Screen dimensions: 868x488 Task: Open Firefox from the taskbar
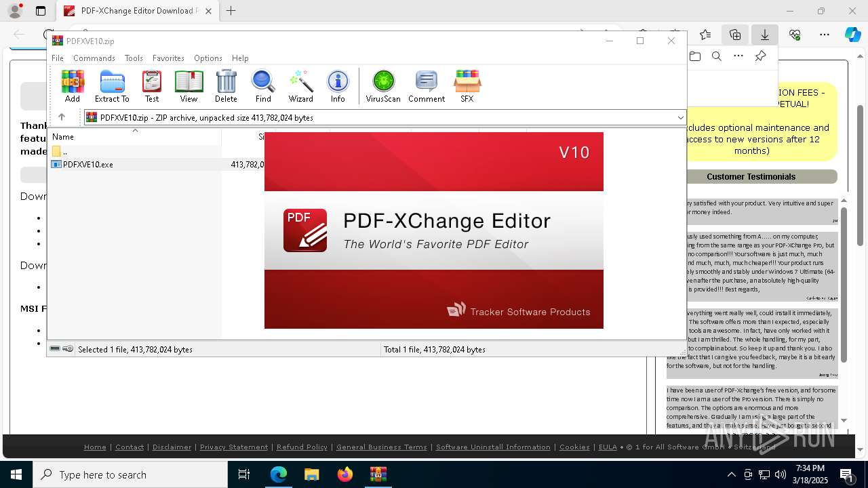(344, 474)
